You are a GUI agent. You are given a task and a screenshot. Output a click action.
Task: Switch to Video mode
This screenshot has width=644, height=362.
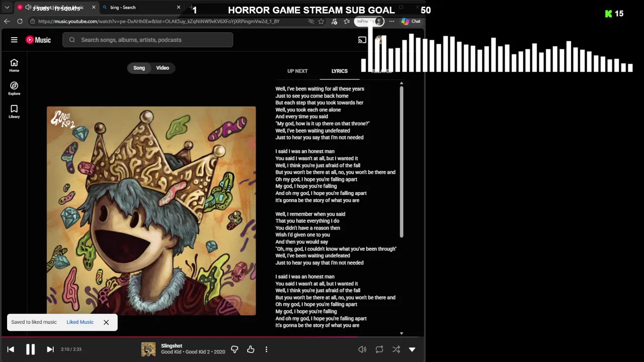(163, 68)
